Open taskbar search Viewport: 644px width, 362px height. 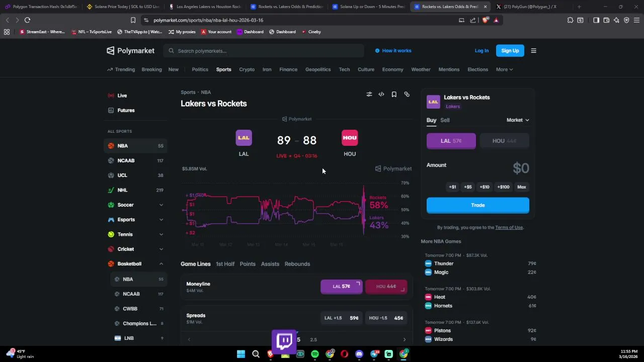tap(256, 354)
